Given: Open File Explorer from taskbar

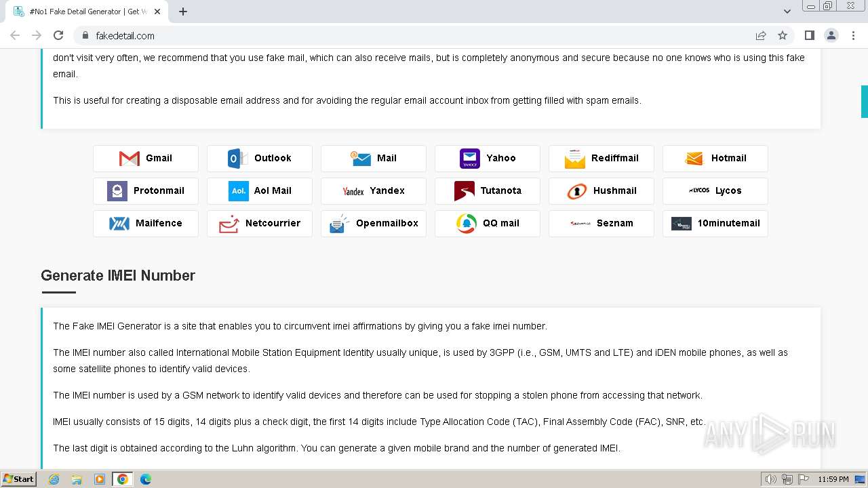Looking at the screenshot, I should [x=77, y=479].
